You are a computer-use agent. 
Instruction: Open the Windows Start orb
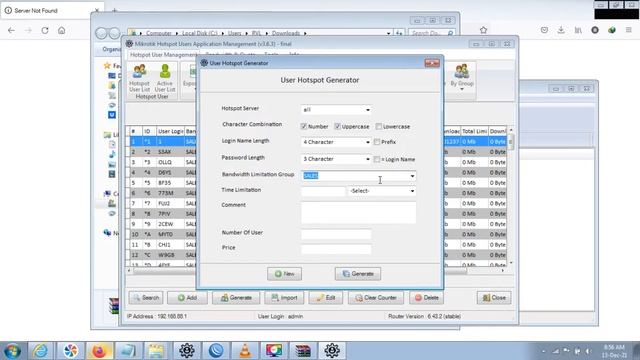tap(12, 351)
